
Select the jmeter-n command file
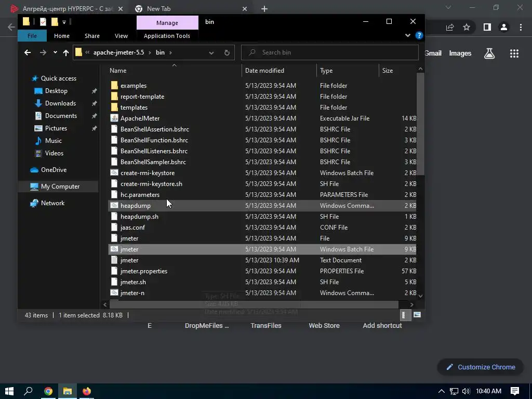(132, 293)
